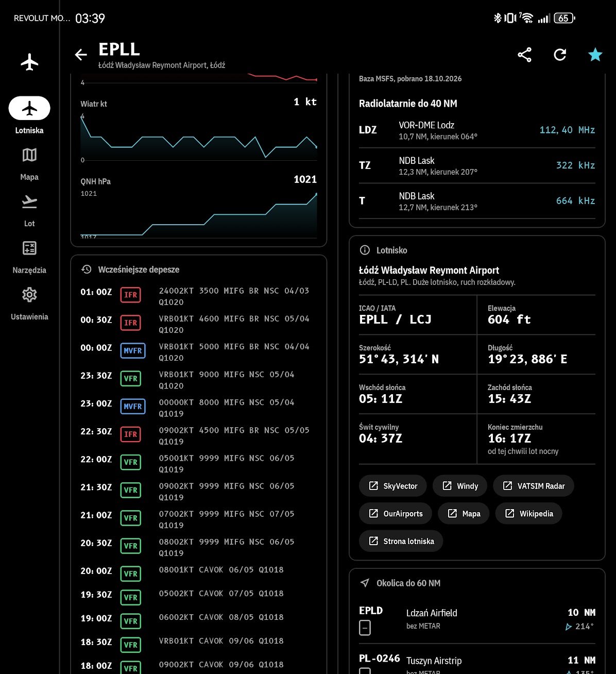Tap the airplane logo in the sidebar
The height and width of the screenshot is (674, 616).
coord(29,62)
